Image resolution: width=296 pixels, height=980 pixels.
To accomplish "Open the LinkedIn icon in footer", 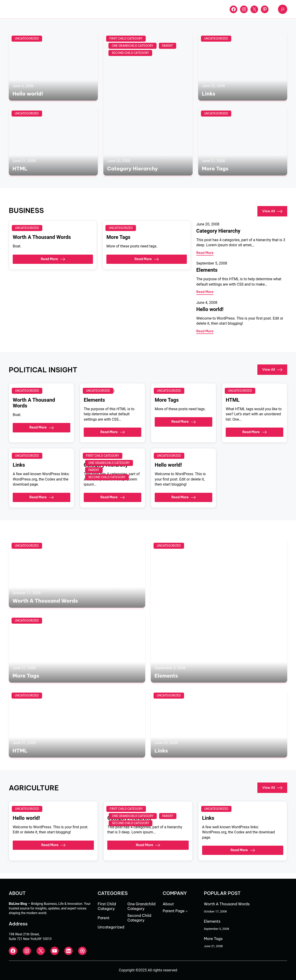I will coord(68,951).
